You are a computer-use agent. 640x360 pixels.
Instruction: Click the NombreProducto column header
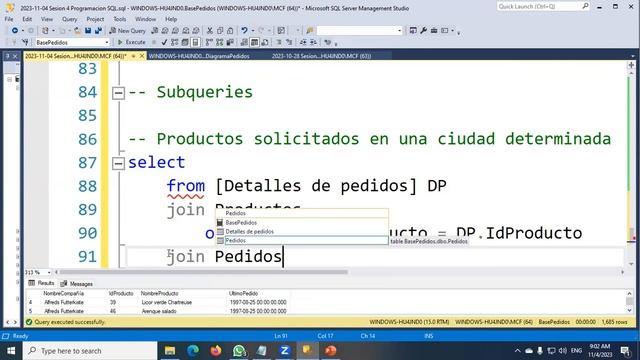[159, 293]
